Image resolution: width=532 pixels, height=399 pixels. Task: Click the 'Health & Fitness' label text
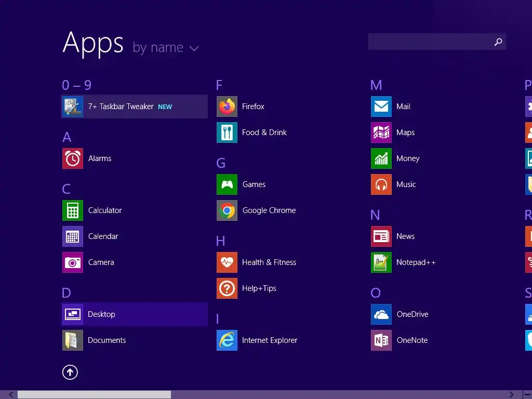(x=269, y=262)
